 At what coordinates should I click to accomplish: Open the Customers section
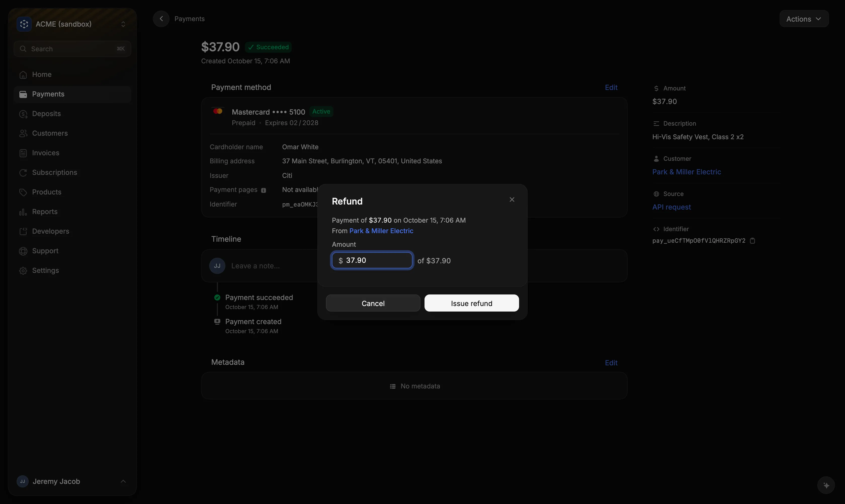click(x=72, y=133)
